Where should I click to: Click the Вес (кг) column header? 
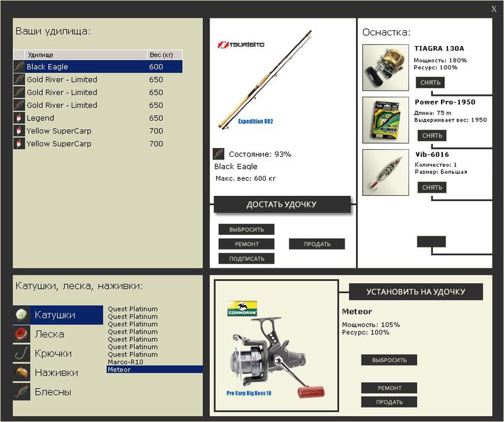tap(164, 55)
